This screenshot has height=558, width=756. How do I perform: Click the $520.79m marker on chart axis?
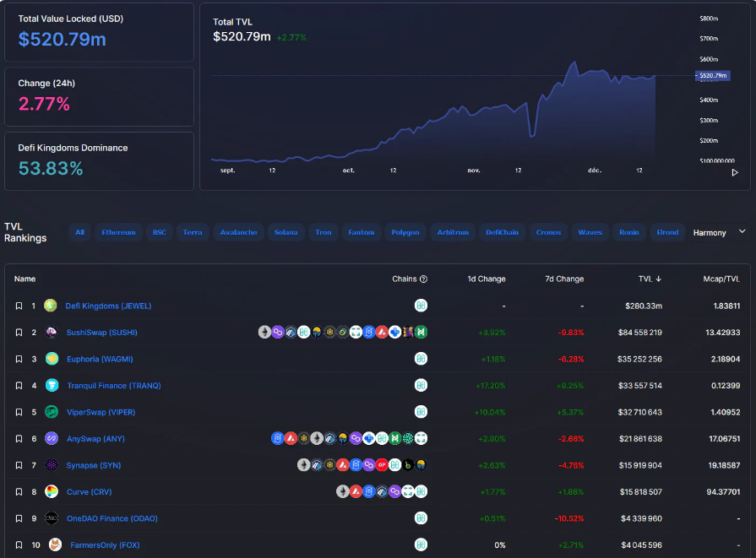click(x=712, y=76)
